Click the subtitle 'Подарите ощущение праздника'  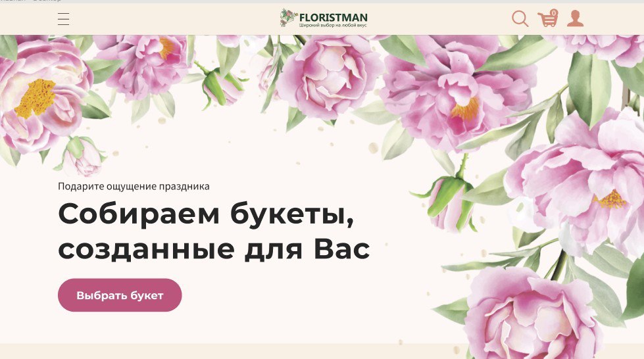(x=134, y=186)
